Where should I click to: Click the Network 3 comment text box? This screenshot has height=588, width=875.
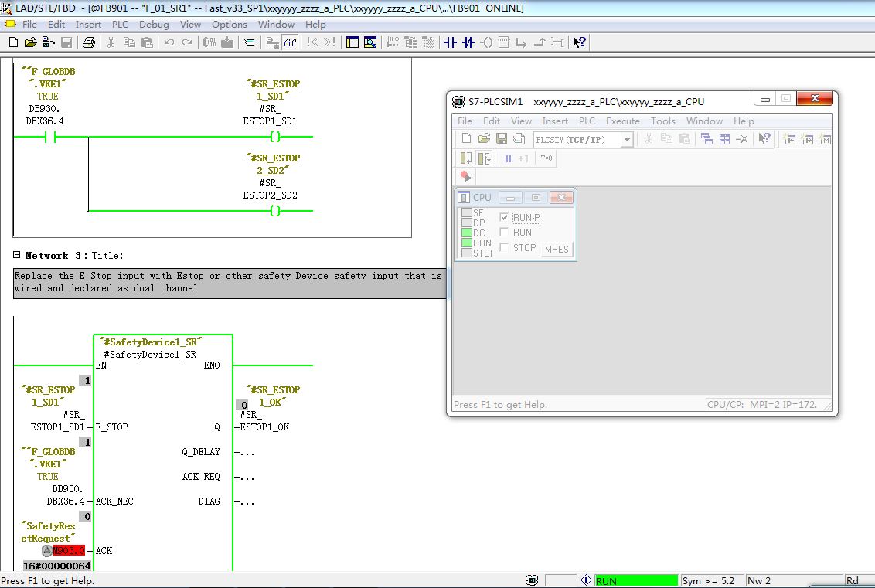coord(230,283)
